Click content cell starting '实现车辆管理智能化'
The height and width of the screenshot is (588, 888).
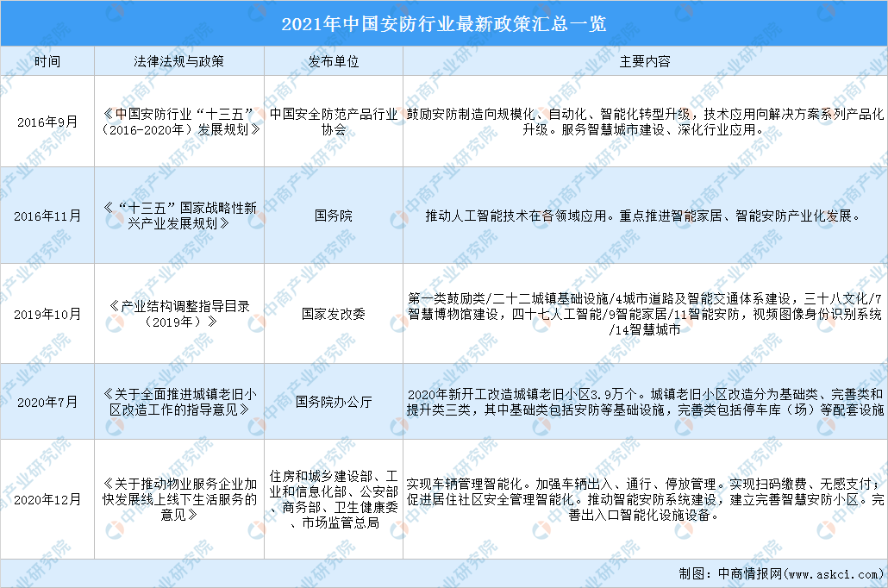click(645, 500)
